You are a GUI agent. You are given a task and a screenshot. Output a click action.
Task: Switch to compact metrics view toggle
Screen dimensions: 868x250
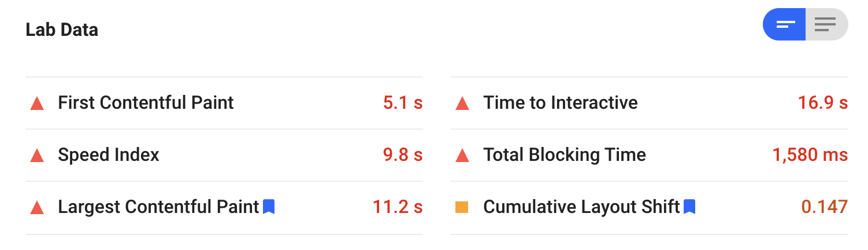click(x=784, y=24)
